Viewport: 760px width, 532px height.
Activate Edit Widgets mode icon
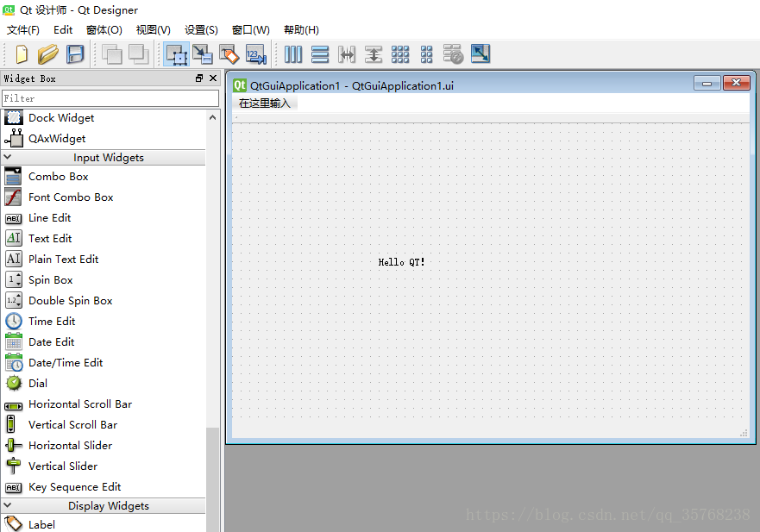pyautogui.click(x=177, y=54)
